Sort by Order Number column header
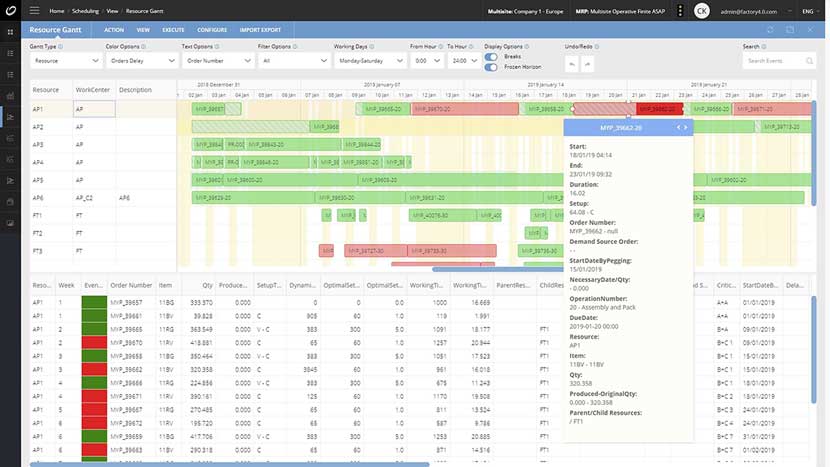830x467 pixels. click(131, 285)
